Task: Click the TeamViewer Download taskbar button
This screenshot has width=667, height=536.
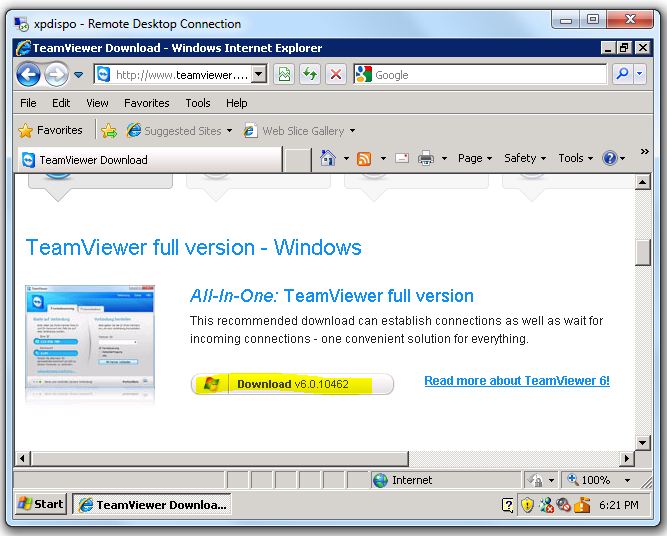Action: (x=152, y=505)
